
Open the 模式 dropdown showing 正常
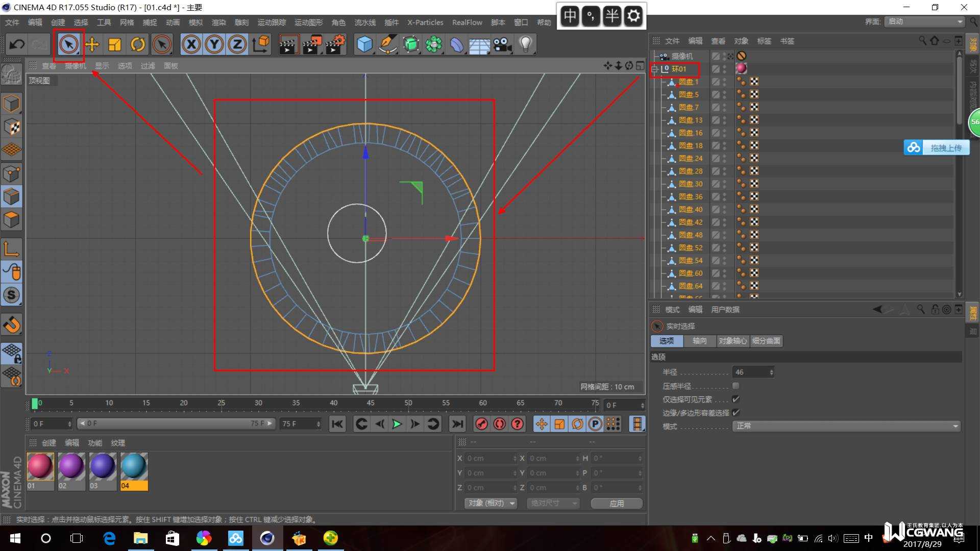(846, 426)
